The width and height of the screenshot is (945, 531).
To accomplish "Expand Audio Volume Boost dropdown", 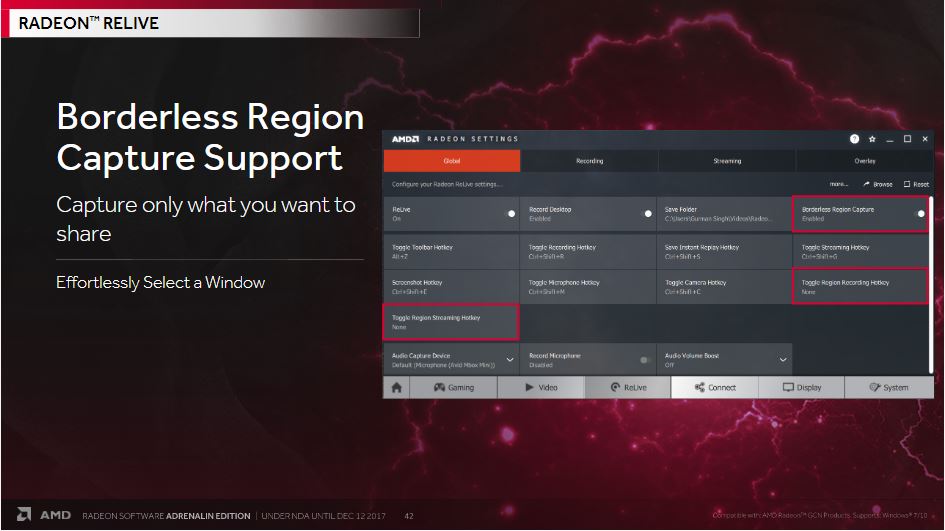I will tap(783, 360).
